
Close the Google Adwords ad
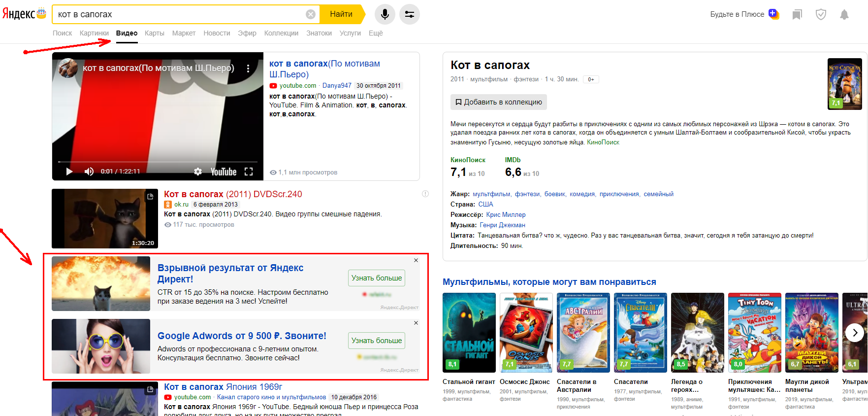click(416, 323)
